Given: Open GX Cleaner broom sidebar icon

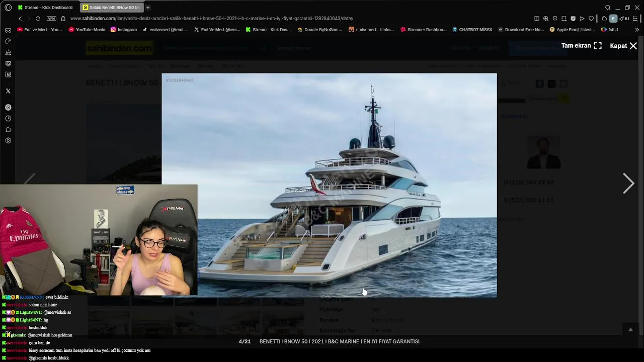Looking at the screenshot, I should (8, 52).
